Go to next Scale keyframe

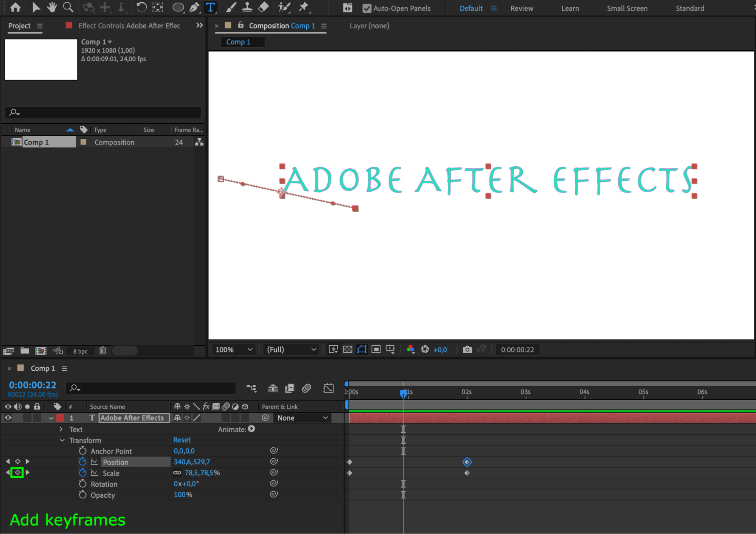click(27, 472)
